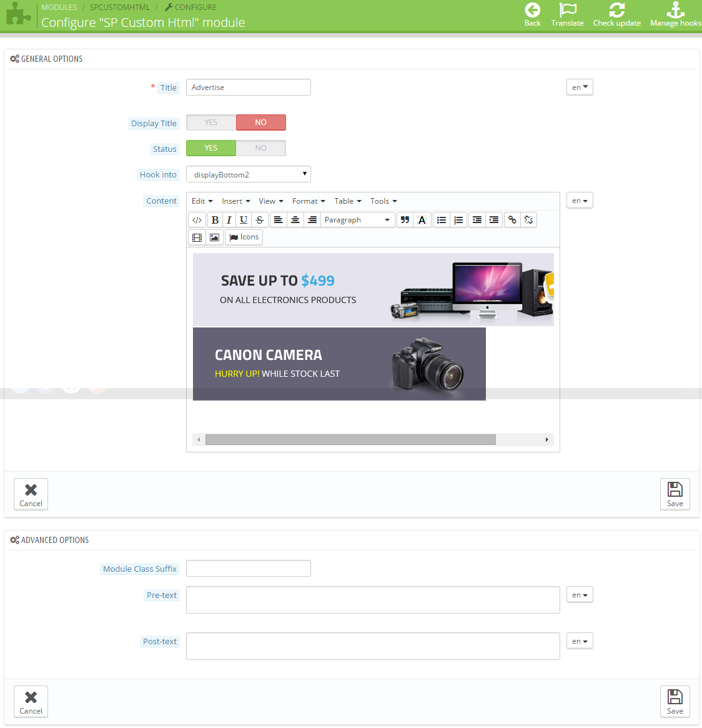Click the editor horizontal scrollbar thumb
Screen dimensions: 702x728
tap(350, 440)
